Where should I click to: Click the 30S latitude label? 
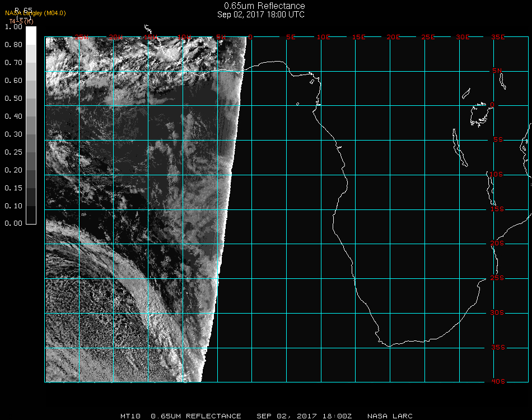pyautogui.click(x=497, y=313)
